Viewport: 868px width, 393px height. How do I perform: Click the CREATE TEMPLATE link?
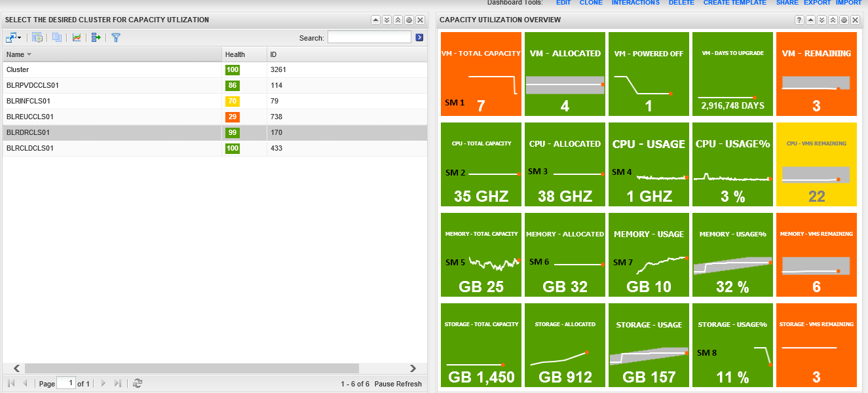[x=734, y=3]
